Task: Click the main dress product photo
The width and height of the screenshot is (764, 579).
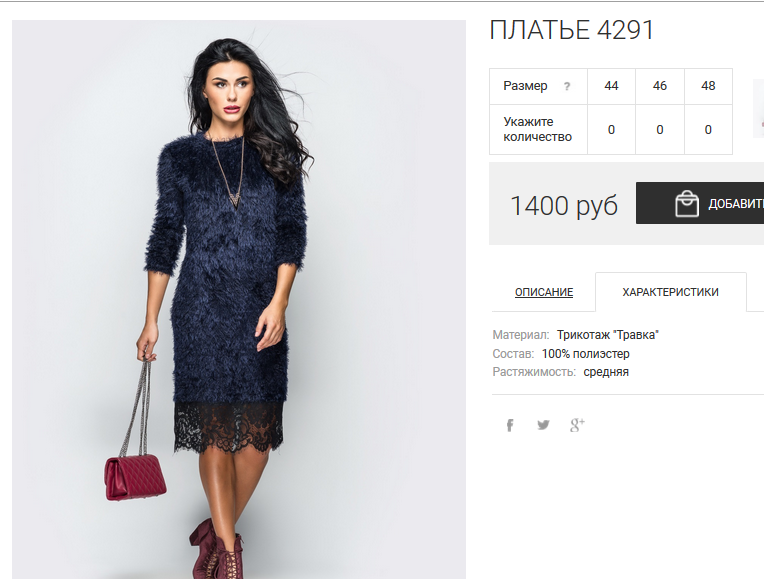Action: pyautogui.click(x=239, y=299)
